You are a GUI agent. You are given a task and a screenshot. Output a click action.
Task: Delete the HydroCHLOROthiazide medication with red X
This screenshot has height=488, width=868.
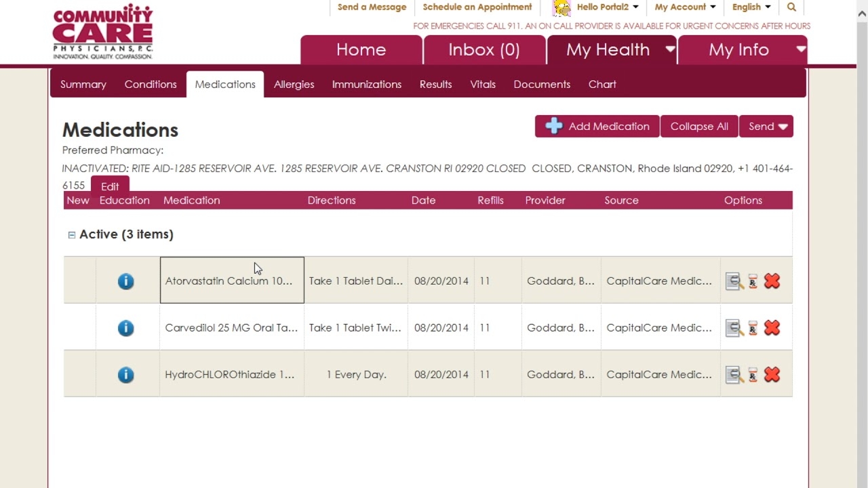[772, 375]
